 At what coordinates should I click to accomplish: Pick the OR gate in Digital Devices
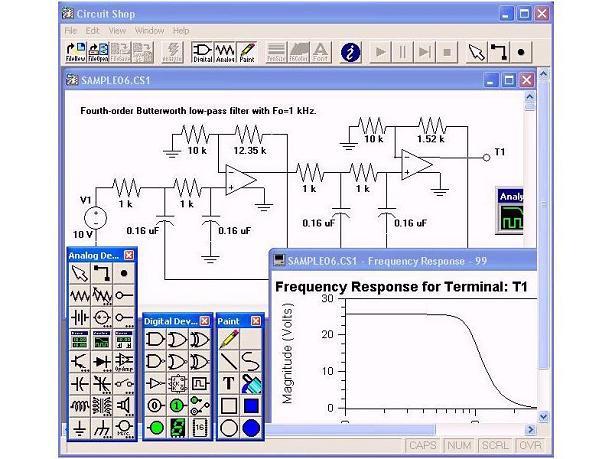177,340
